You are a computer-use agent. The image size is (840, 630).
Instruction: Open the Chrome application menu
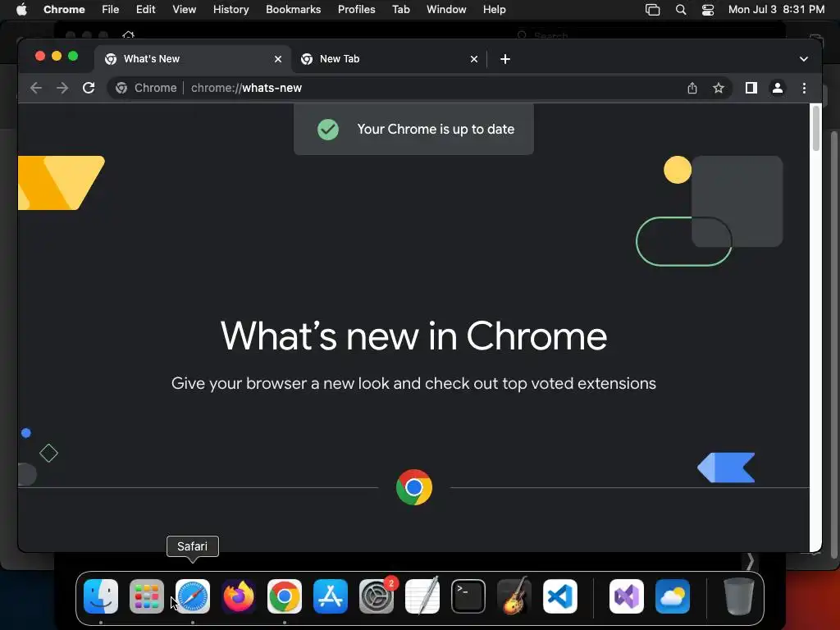64,10
